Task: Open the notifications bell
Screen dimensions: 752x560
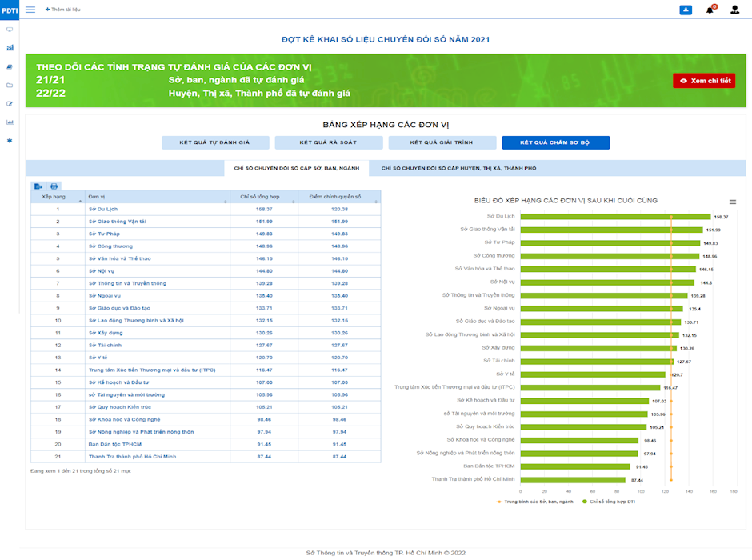Action: pos(710,10)
